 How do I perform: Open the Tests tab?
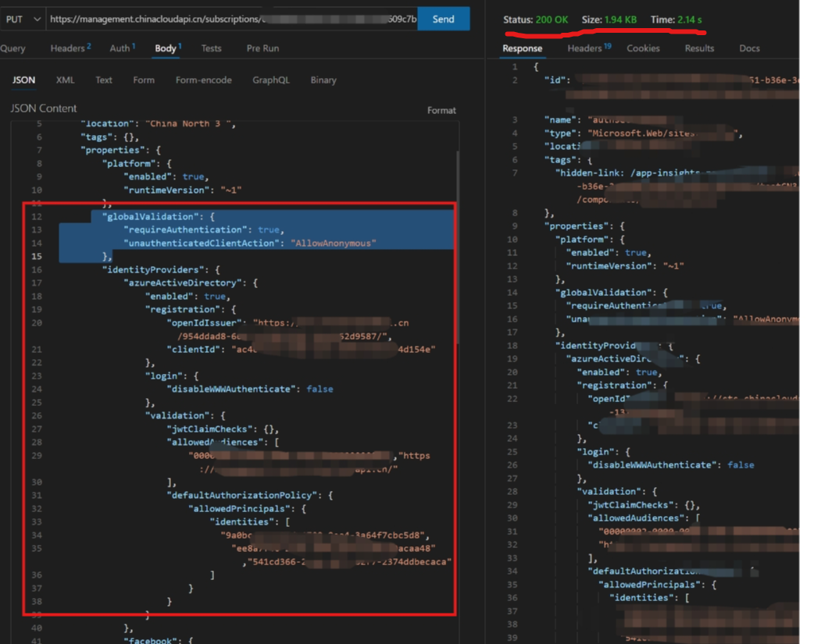coord(211,48)
